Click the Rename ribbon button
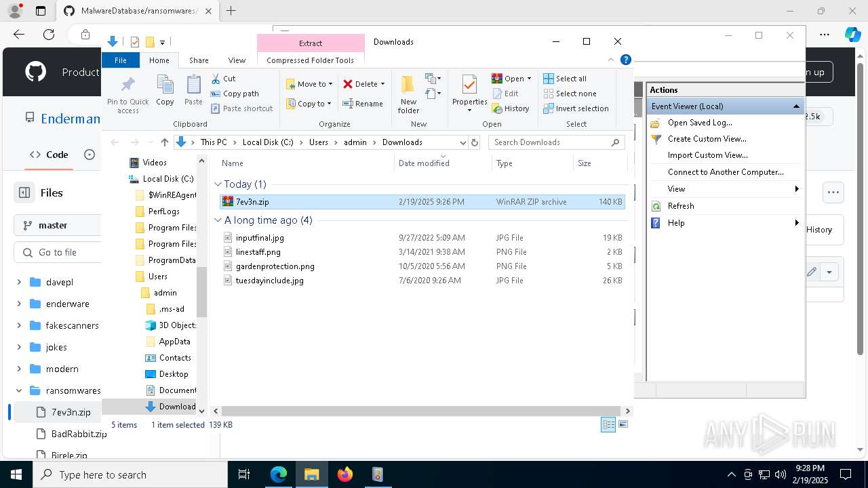 click(363, 104)
